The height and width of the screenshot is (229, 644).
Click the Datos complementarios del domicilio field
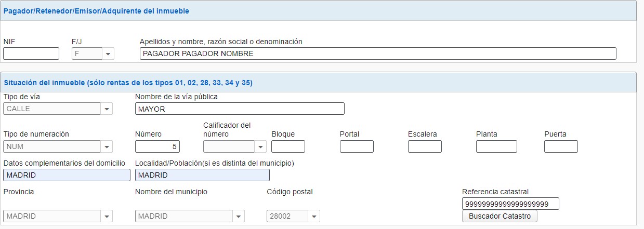pos(67,175)
